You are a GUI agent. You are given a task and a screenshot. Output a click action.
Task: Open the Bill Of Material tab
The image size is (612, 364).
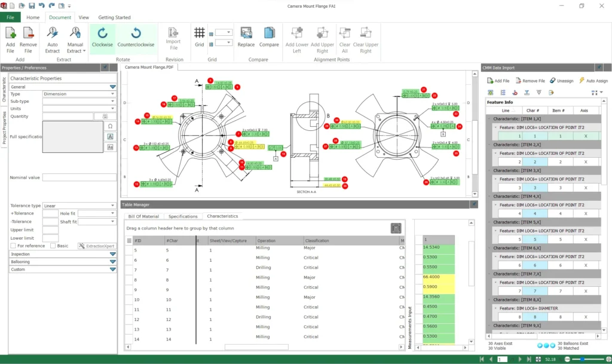(x=143, y=216)
